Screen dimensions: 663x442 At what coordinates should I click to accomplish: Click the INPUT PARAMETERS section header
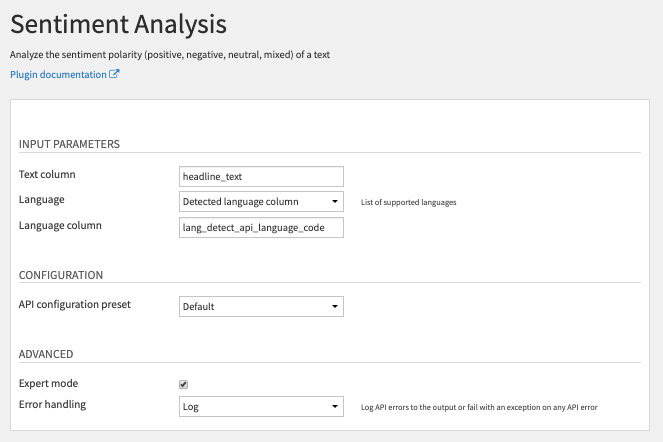pyautogui.click(x=69, y=144)
